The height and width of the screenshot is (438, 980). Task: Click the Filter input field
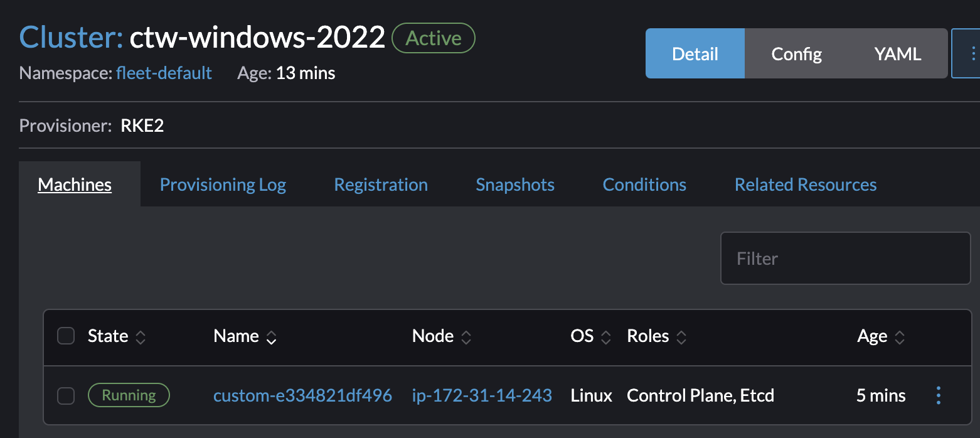pyautogui.click(x=845, y=258)
